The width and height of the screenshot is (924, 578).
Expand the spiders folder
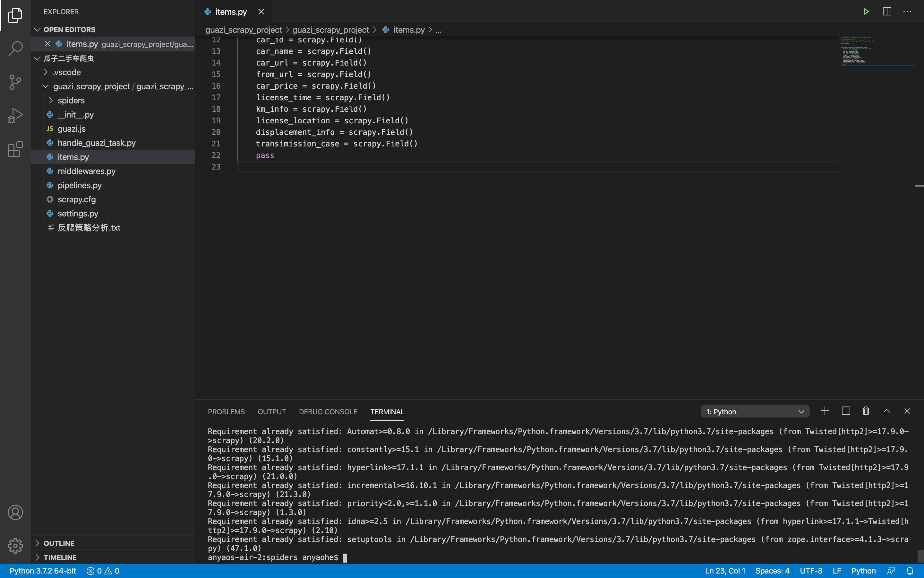(x=51, y=101)
